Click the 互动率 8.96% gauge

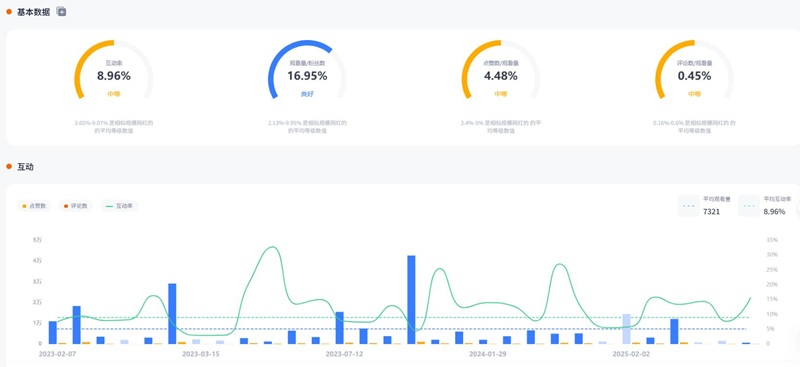pos(114,70)
